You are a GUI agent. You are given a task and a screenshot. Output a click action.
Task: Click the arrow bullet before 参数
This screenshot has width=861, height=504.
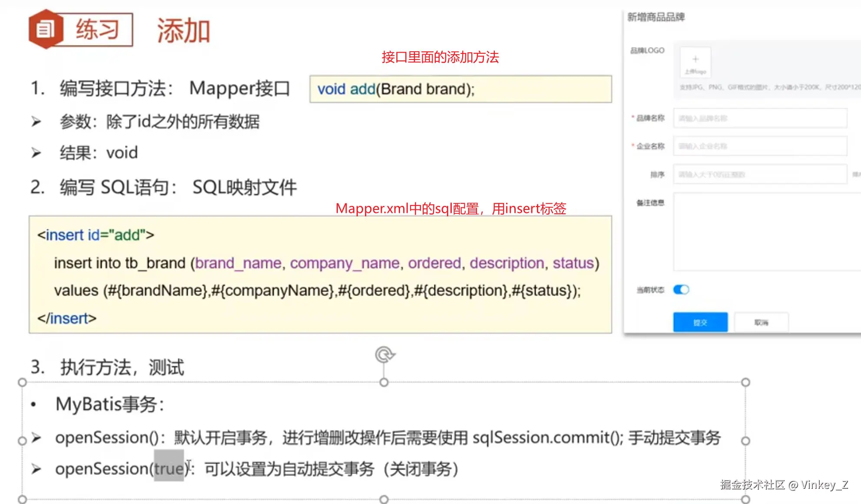[36, 122]
